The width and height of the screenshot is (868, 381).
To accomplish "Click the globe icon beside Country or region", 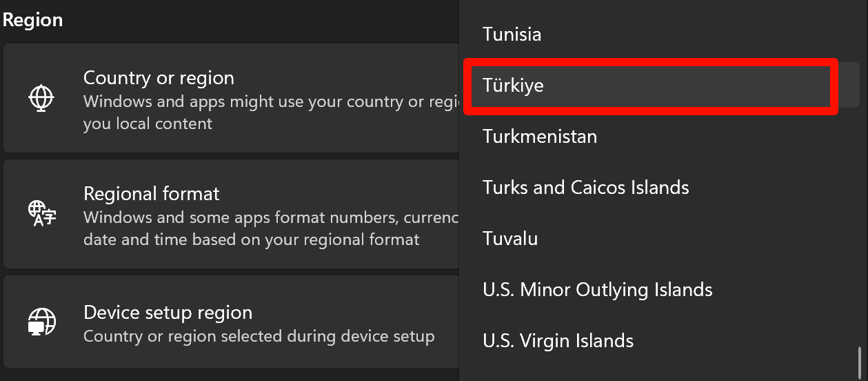I will pos(41,99).
